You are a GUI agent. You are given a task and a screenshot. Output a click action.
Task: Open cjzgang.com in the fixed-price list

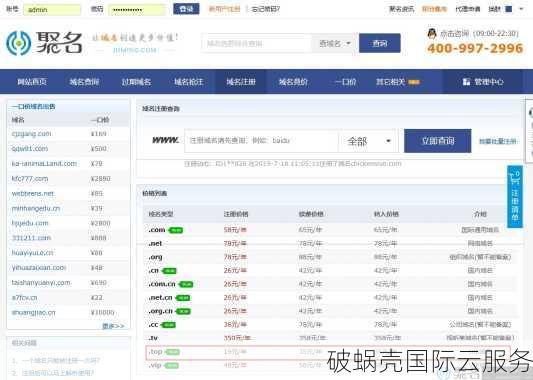31,134
